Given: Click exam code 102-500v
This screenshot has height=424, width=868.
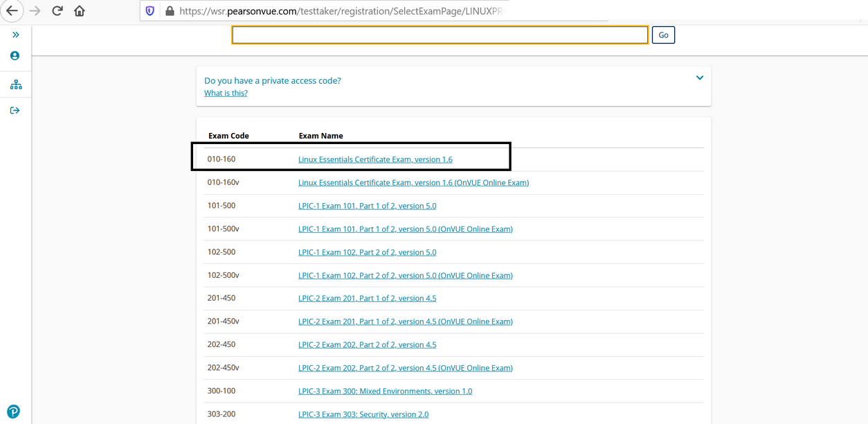Looking at the screenshot, I should [x=223, y=275].
